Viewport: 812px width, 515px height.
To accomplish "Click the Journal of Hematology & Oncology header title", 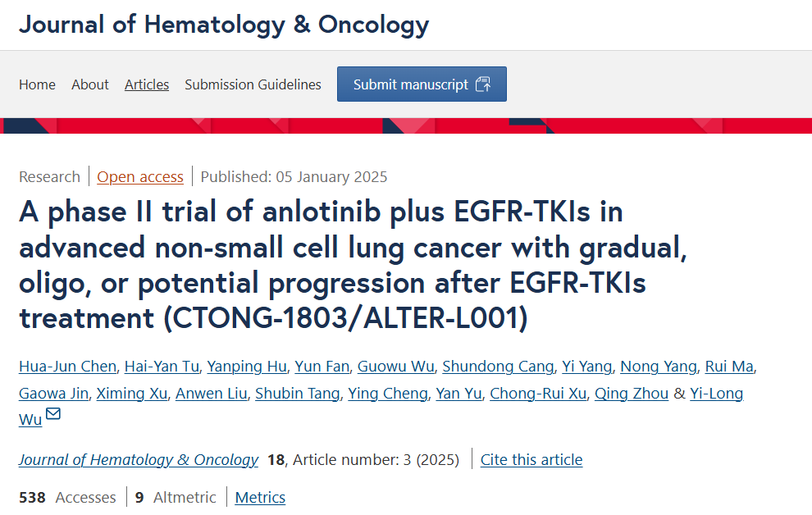I will [x=224, y=25].
